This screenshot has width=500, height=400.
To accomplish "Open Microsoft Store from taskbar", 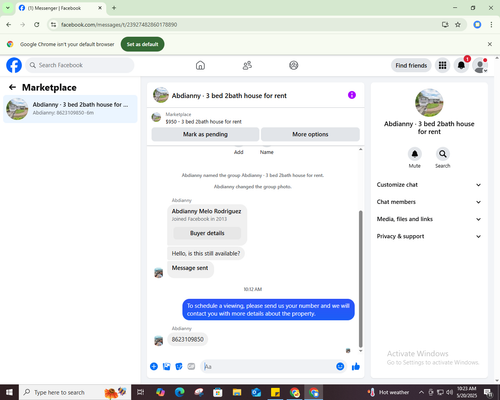I will coord(218,392).
